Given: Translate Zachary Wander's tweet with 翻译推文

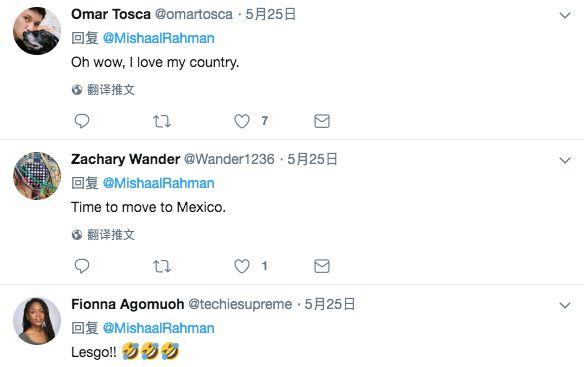Looking at the screenshot, I should [x=103, y=234].
